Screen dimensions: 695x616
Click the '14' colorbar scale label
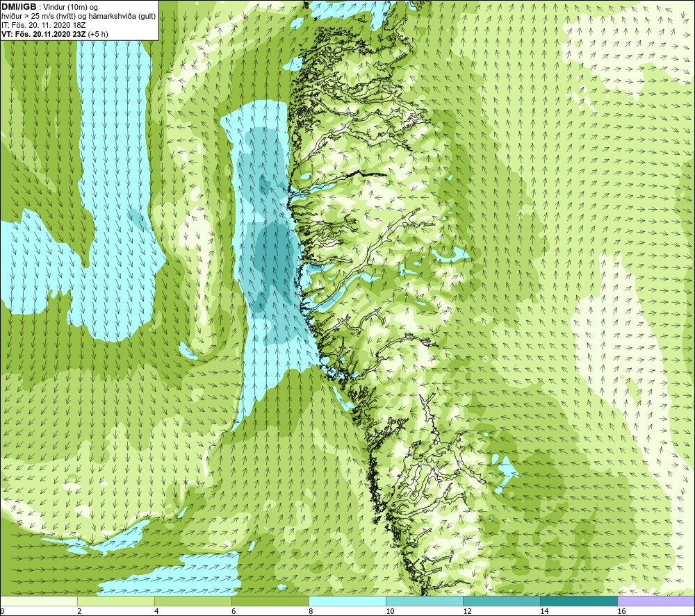click(x=544, y=612)
